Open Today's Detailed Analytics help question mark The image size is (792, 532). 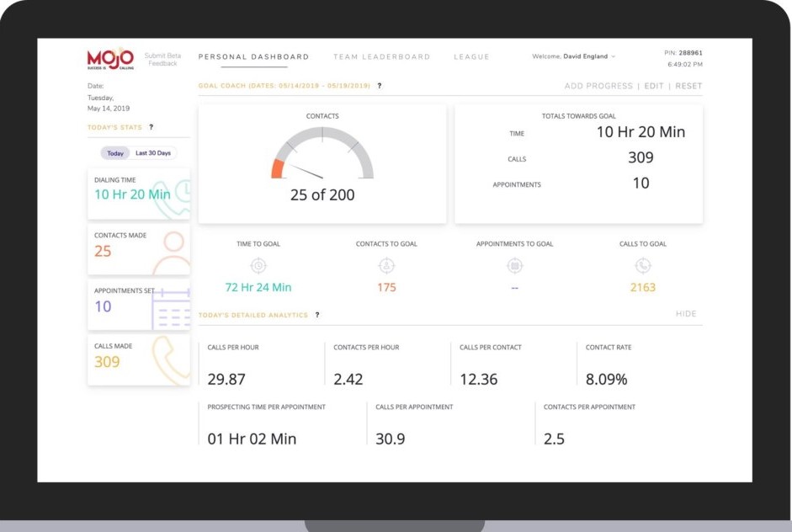point(317,315)
